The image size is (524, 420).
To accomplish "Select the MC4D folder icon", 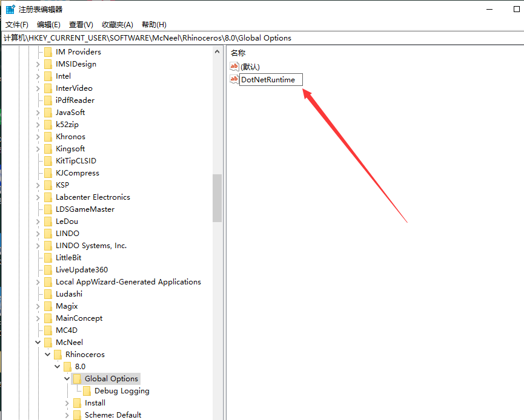I will point(48,330).
